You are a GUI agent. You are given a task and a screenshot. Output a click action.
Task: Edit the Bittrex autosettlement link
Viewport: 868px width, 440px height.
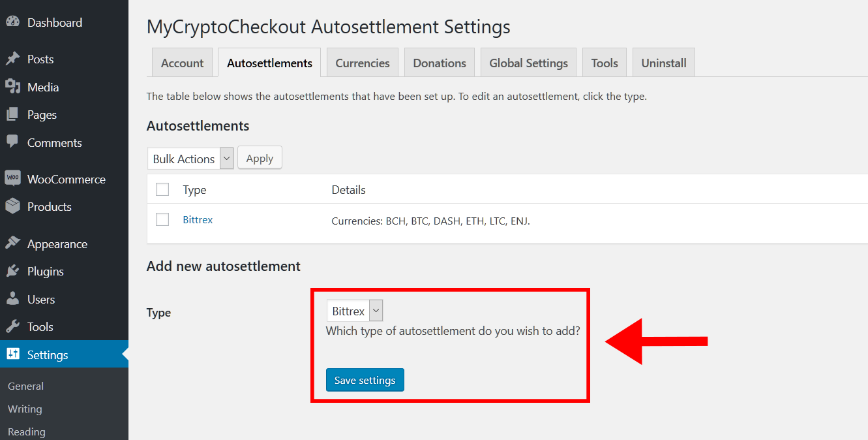coord(198,220)
